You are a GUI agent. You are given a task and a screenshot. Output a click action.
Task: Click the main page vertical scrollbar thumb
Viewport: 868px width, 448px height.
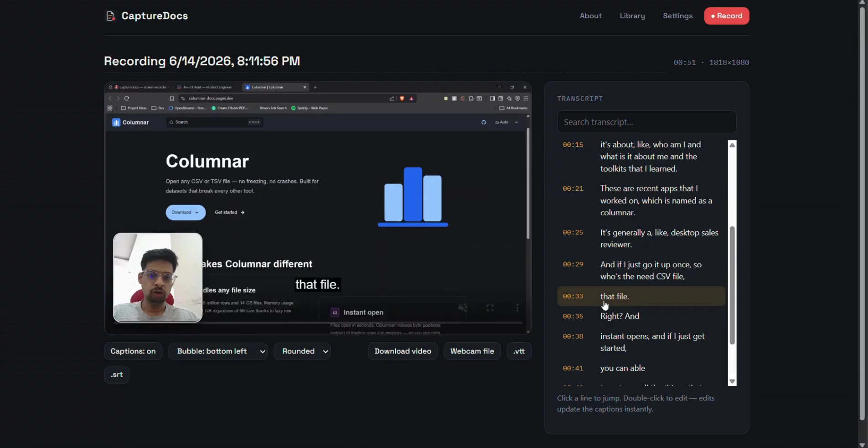pyautogui.click(x=862, y=213)
